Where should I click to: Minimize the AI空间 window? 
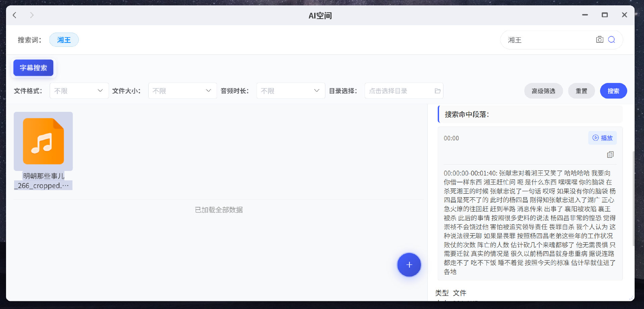point(585,15)
